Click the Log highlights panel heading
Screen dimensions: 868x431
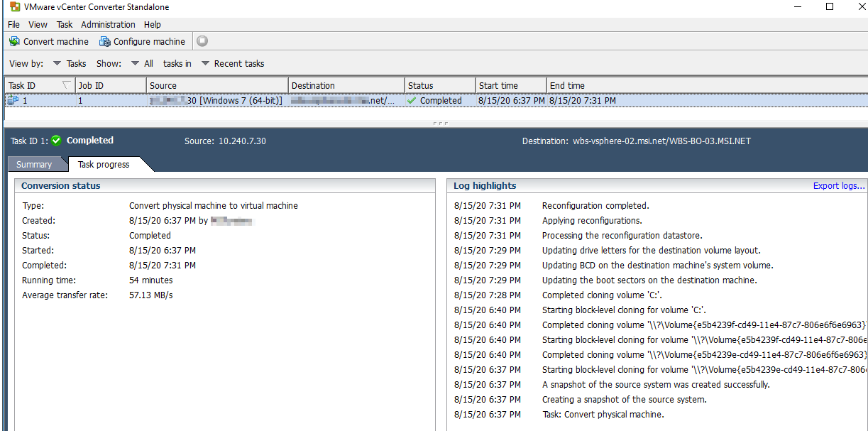click(x=485, y=186)
